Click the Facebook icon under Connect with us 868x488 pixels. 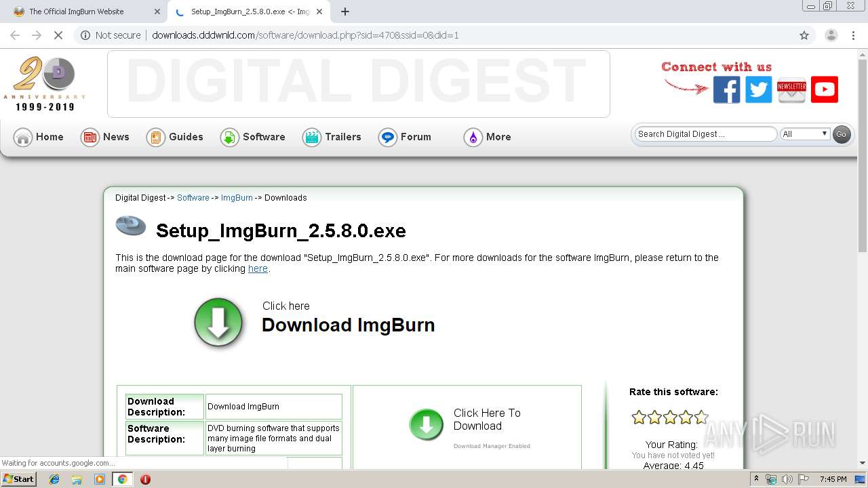pos(726,89)
